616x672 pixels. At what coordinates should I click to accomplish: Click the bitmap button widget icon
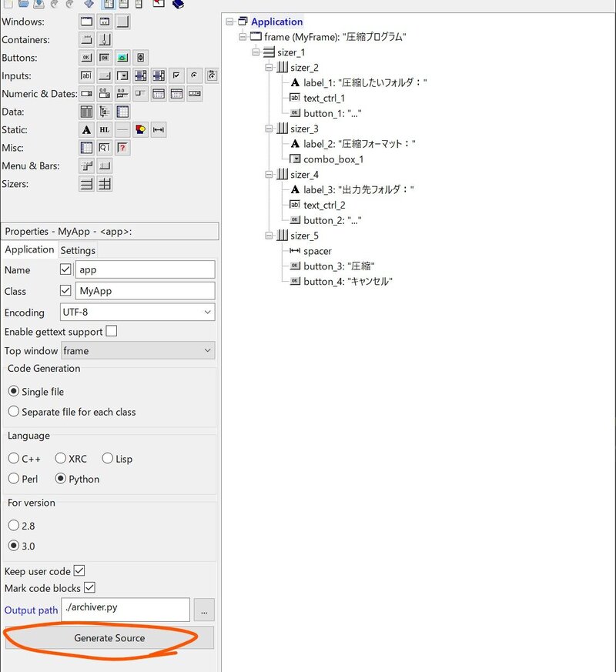[122, 58]
